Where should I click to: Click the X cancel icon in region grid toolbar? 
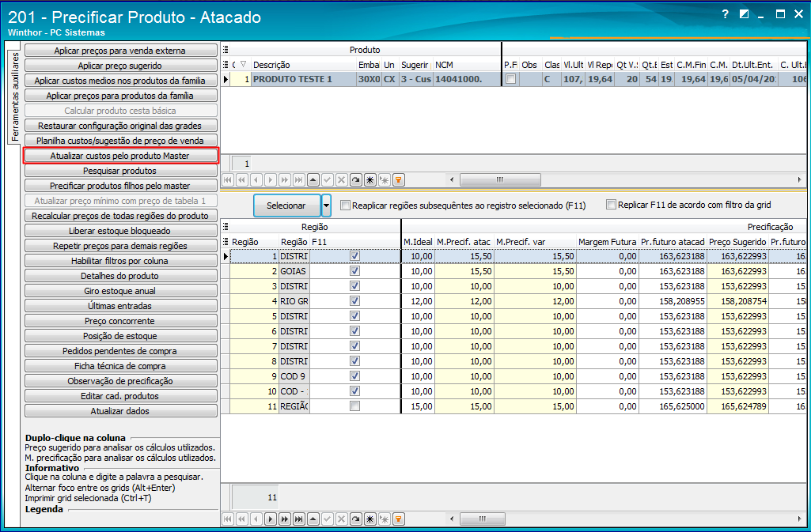click(341, 519)
